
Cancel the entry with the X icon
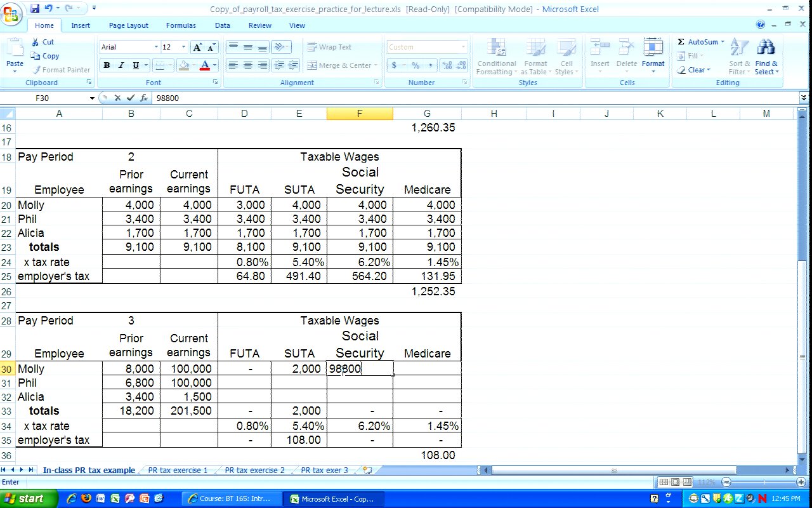(117, 98)
